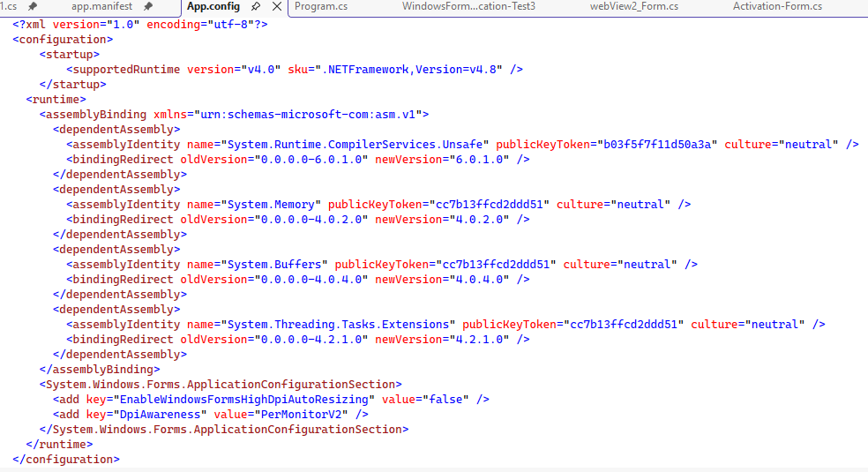Click the xmlns value "urn:schemas-microsoft-com:asm.v1"

308,114
